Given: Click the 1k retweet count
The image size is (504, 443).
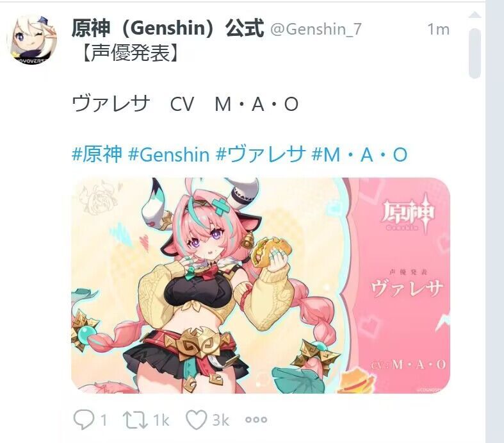Looking at the screenshot, I should [x=161, y=420].
